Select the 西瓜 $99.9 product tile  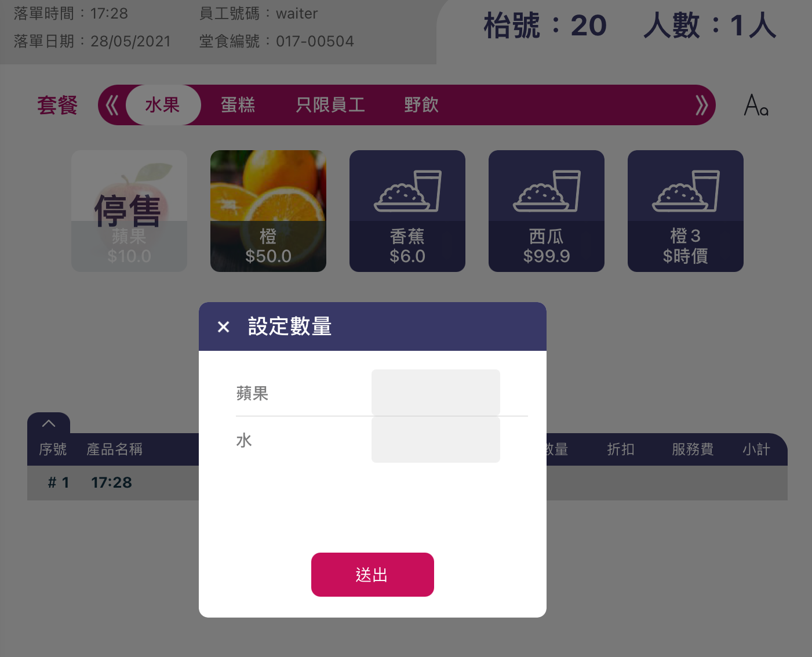click(x=547, y=211)
